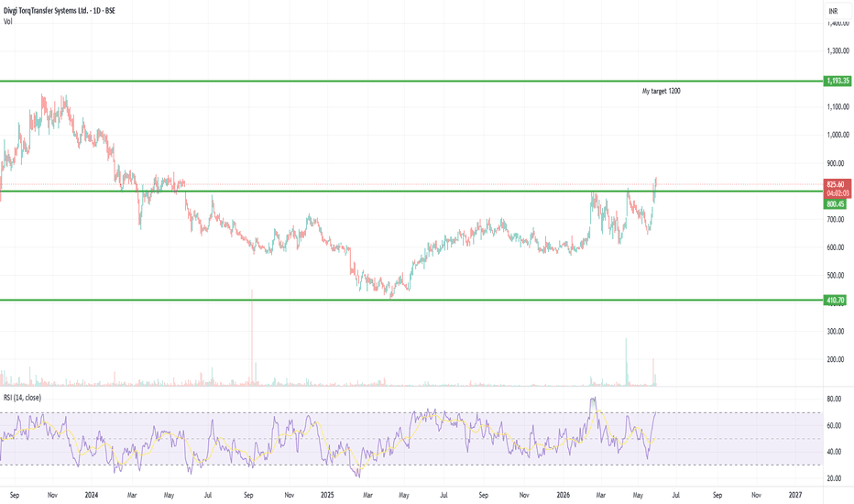Viewport: 854px width, 504px height.
Task: Click the 2025 label on time axis
Action: [327, 495]
